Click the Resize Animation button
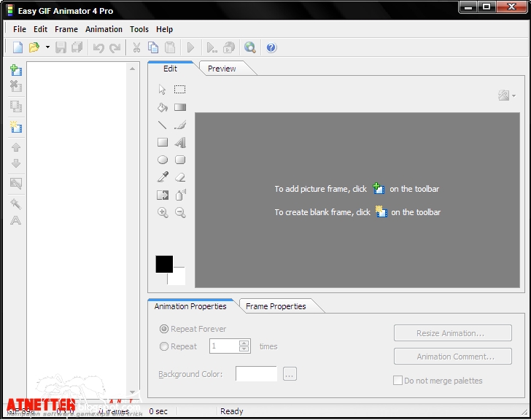 pyautogui.click(x=453, y=333)
